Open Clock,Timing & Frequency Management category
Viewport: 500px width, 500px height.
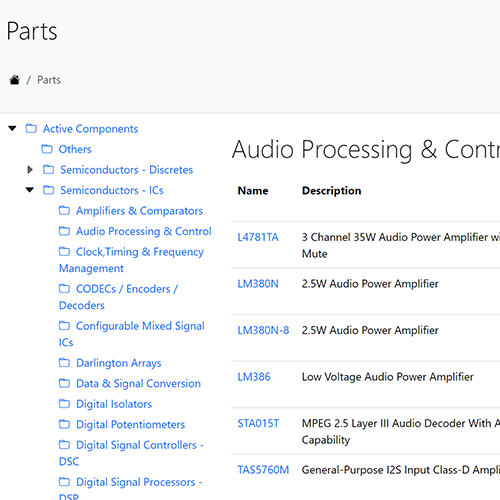(x=131, y=260)
